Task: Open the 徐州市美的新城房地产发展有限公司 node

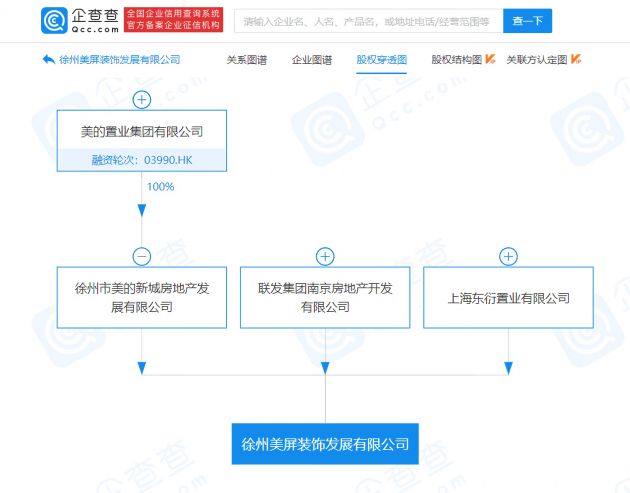Action: tap(142, 297)
